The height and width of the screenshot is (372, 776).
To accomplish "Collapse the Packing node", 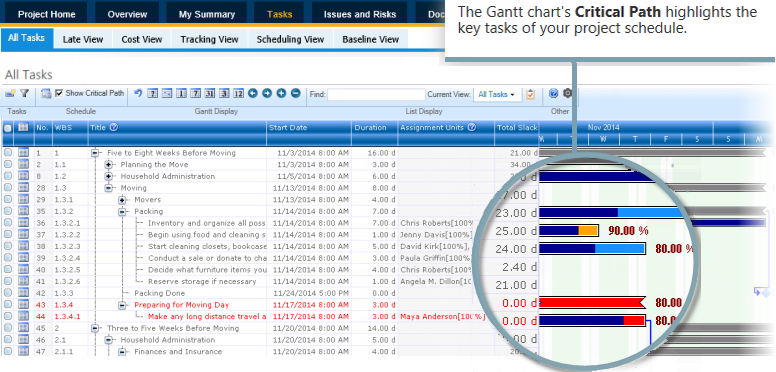I will (x=123, y=212).
